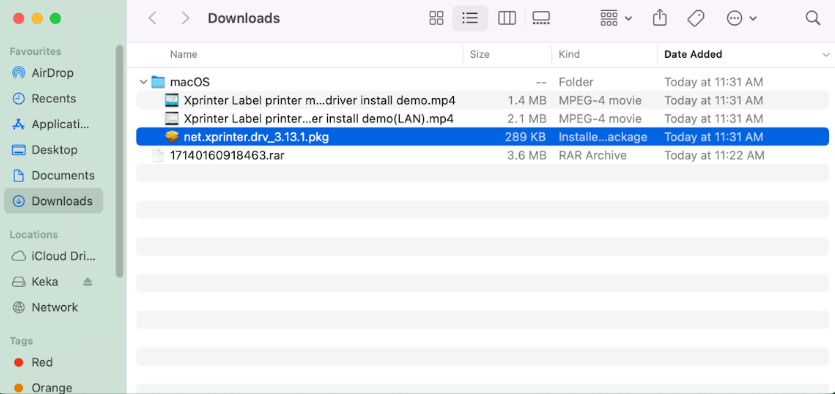Click the 3.6 MB size cell

pos(527,155)
